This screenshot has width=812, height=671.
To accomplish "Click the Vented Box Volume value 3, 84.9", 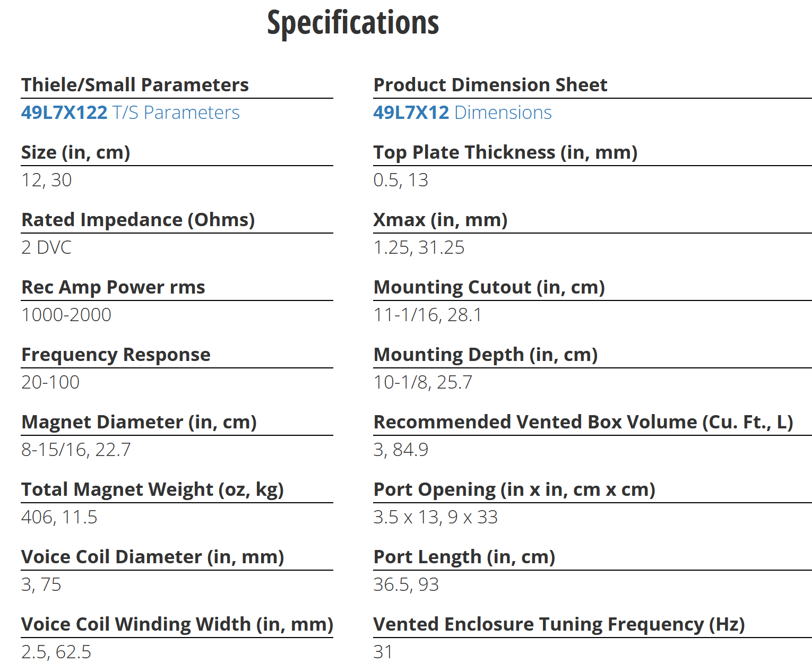I will (x=401, y=450).
